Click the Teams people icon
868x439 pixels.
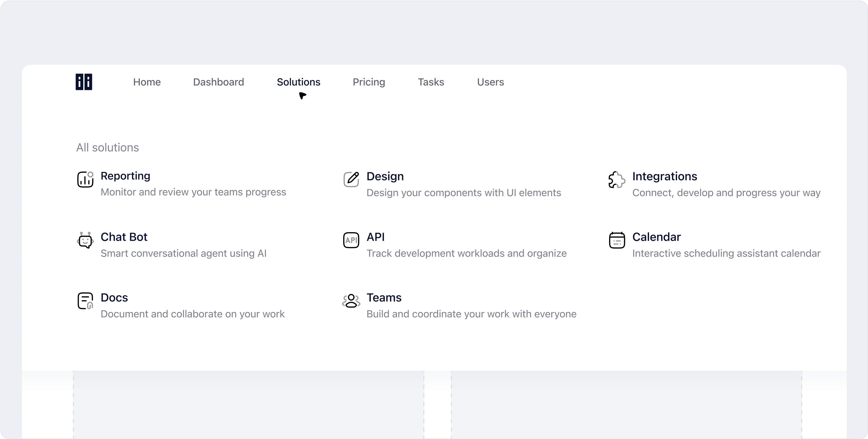pyautogui.click(x=351, y=301)
